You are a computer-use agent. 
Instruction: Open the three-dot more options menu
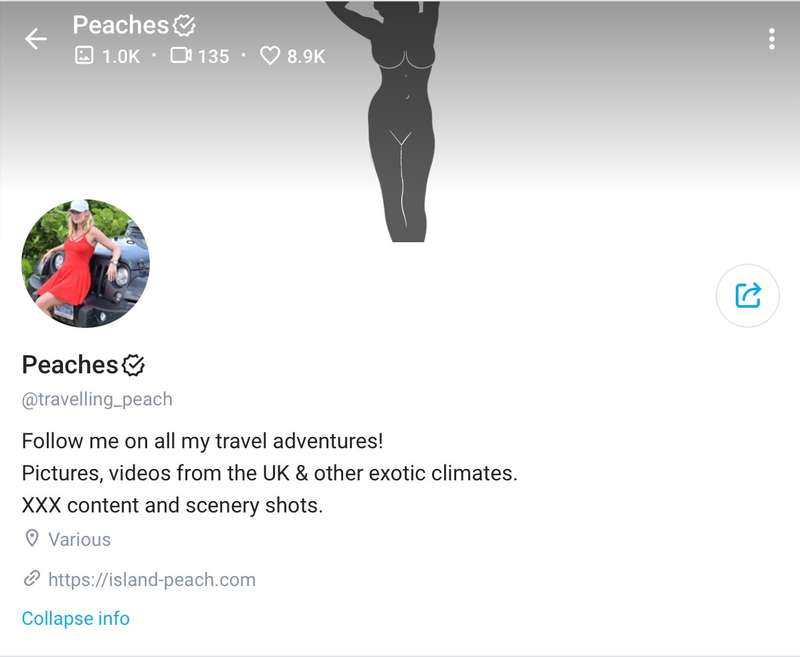(771, 39)
